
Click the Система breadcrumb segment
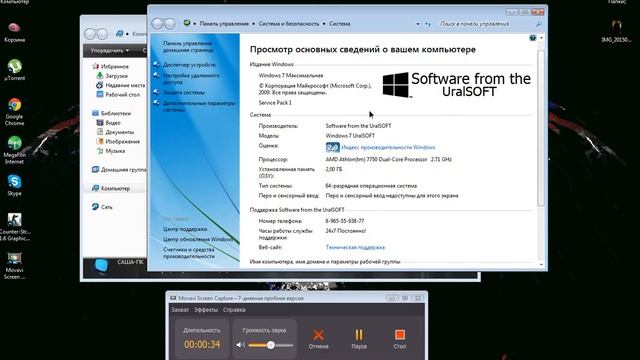click(340, 24)
